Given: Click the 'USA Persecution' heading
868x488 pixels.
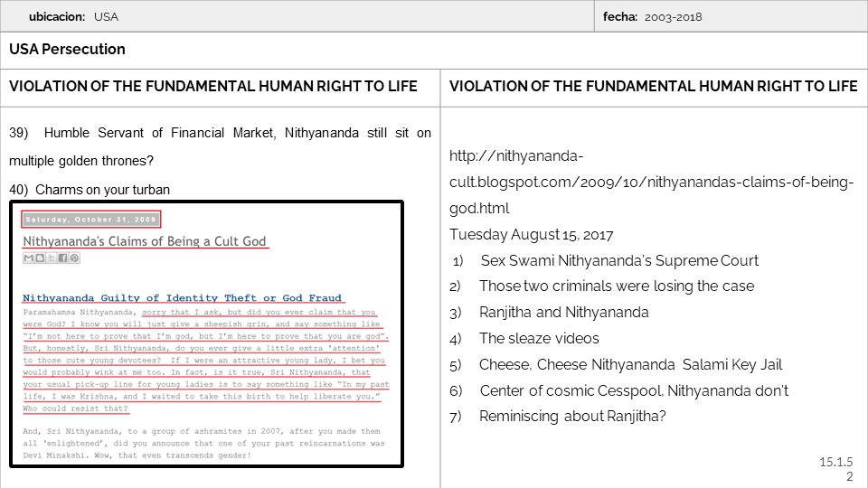Looking at the screenshot, I should pyautogui.click(x=67, y=49).
